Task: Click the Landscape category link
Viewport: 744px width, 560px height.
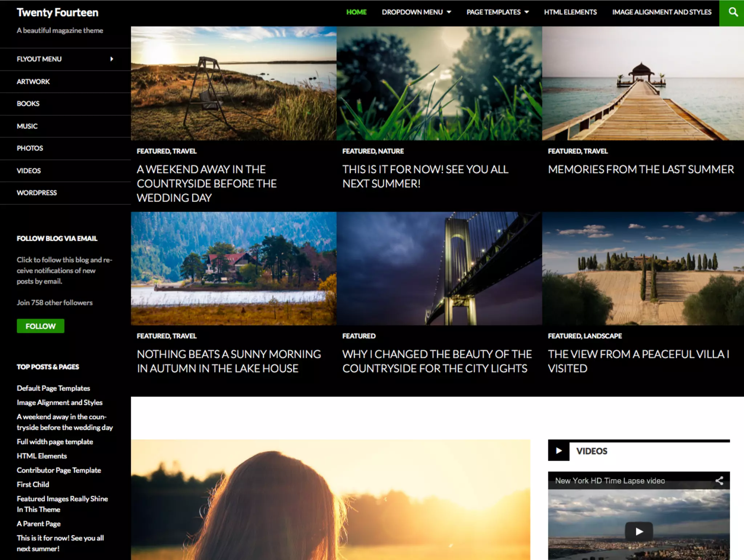Action: (603, 336)
